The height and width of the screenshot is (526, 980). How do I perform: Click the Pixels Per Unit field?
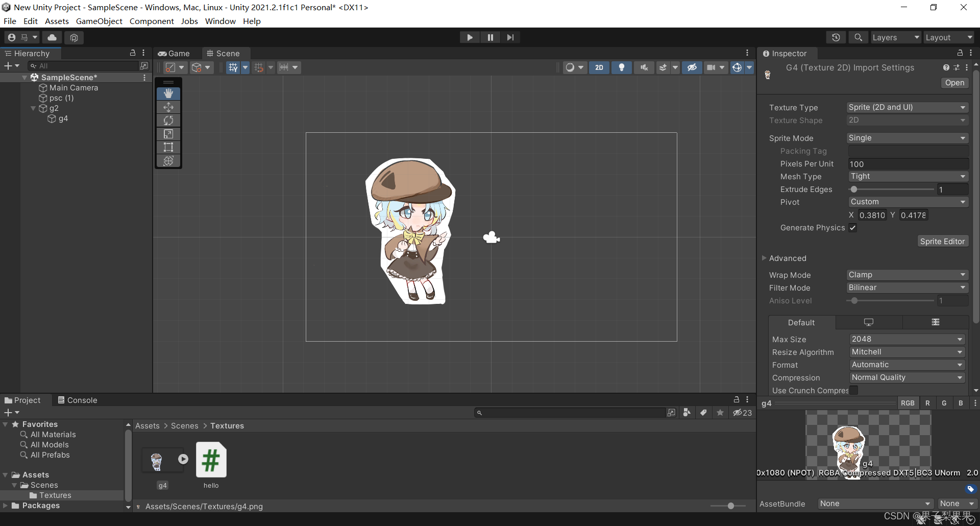tap(909, 164)
